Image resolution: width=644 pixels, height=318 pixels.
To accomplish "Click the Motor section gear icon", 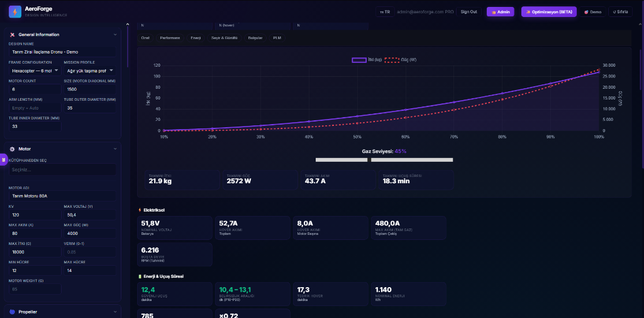I will (13, 149).
